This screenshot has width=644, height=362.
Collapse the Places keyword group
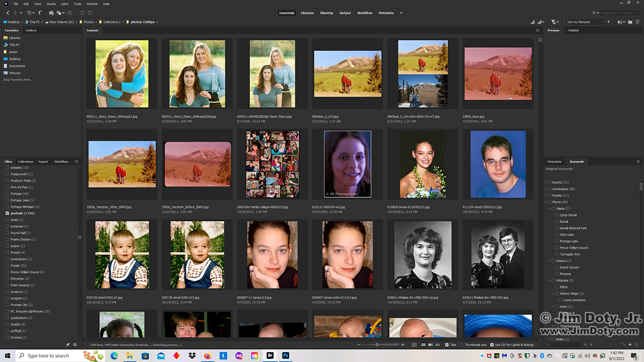[545, 202]
